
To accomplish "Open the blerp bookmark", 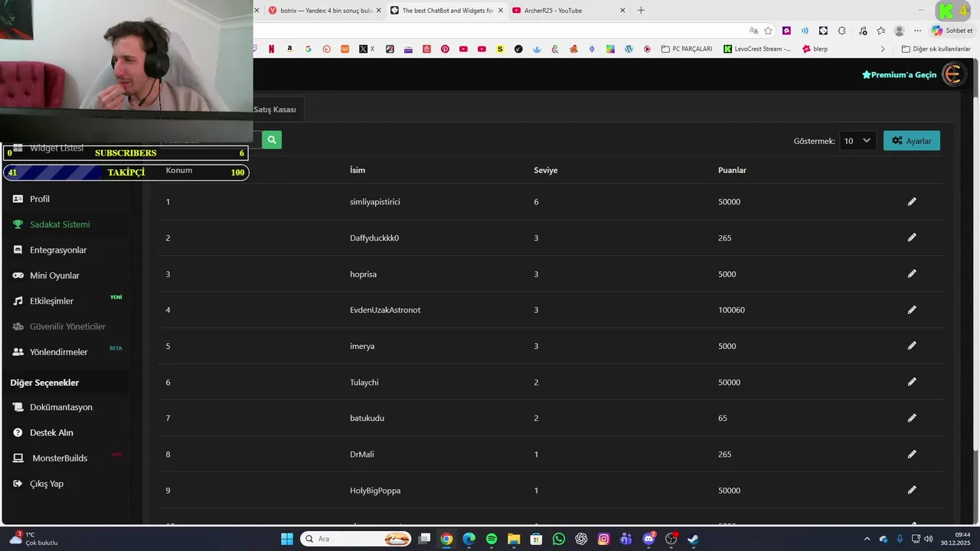I will [x=815, y=49].
